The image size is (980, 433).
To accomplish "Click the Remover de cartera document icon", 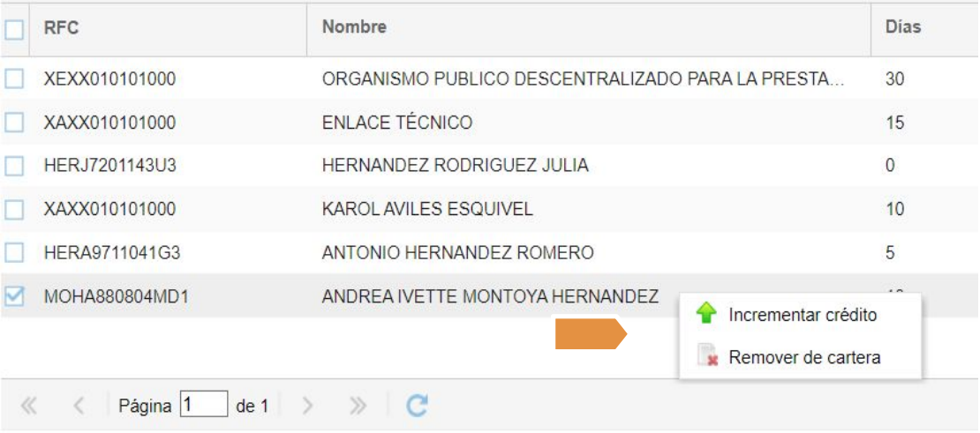I will click(706, 357).
